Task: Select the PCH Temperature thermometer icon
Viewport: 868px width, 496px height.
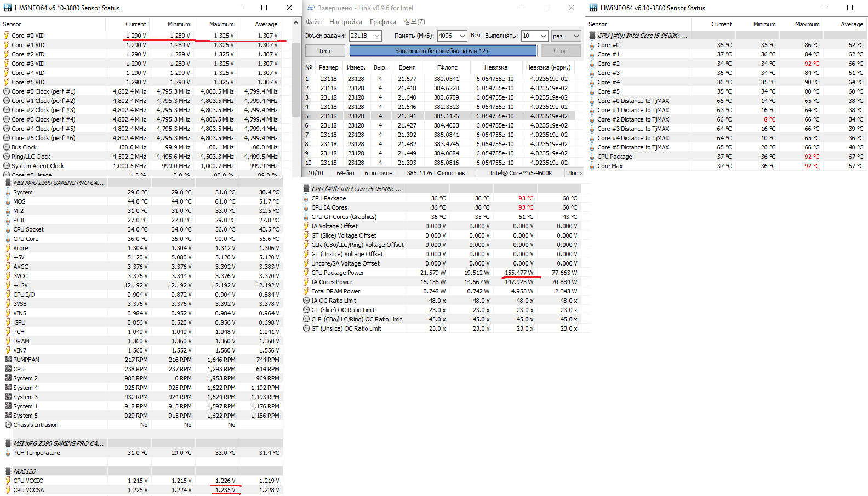Action: [x=8, y=453]
